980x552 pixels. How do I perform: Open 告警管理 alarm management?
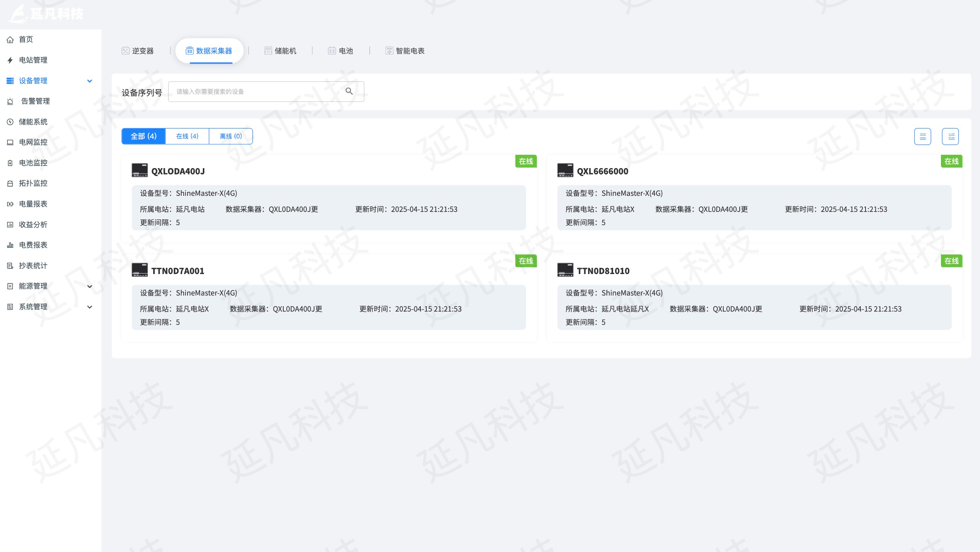pyautogui.click(x=35, y=101)
